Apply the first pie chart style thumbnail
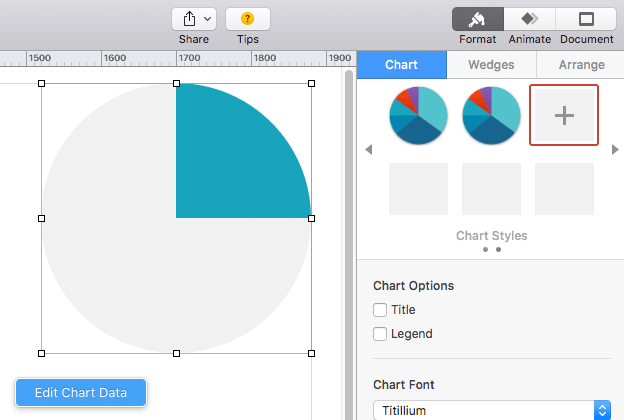Screen dimensions: 624x420 click(x=418, y=115)
